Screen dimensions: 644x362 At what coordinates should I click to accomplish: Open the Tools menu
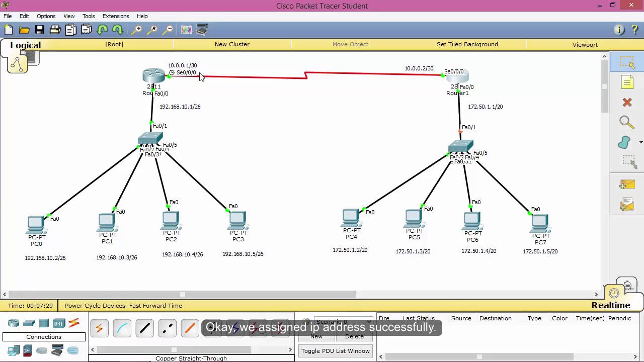(x=89, y=16)
